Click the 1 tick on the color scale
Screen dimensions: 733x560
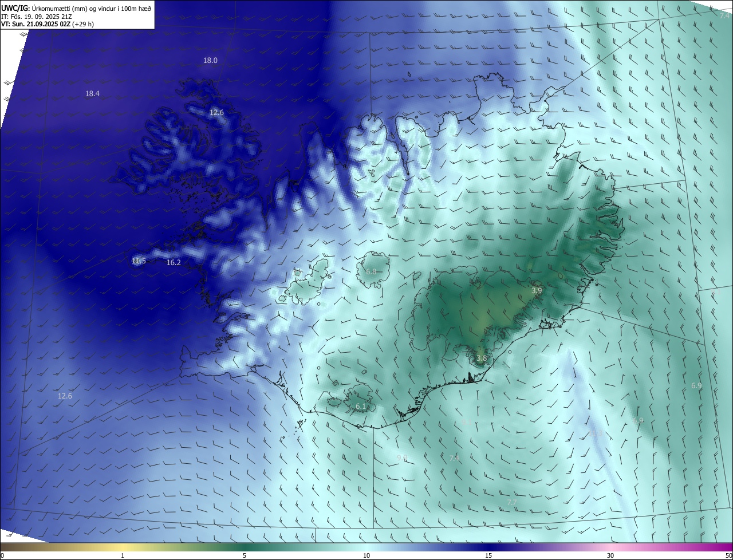coord(123,555)
